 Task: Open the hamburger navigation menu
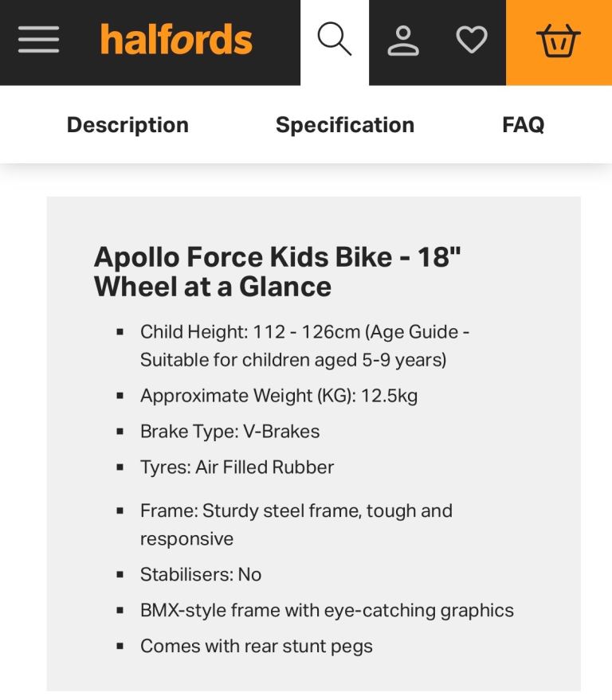[x=38, y=40]
